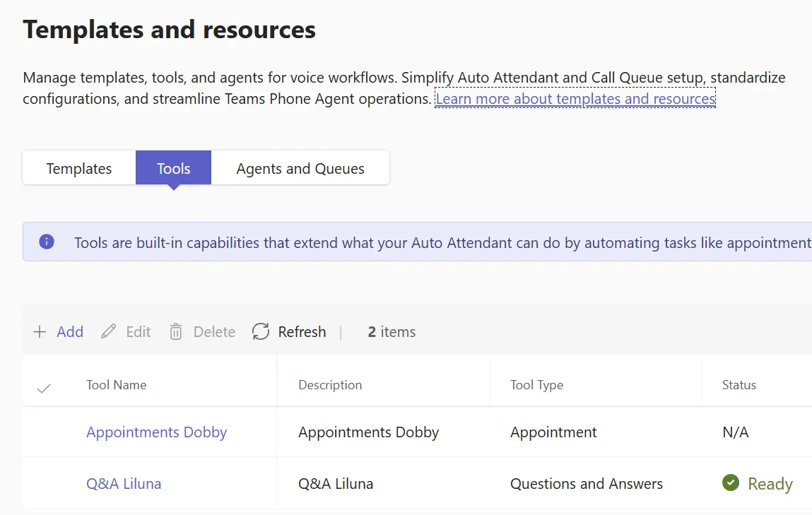
Task: Open the Appointments Dobby tool link
Action: pos(156,432)
